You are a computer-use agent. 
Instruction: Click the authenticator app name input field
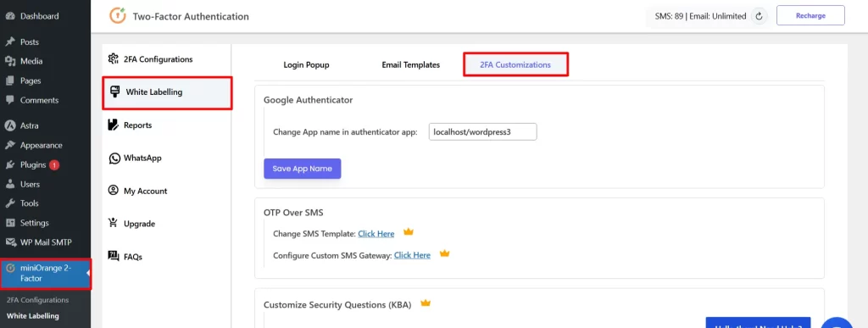pyautogui.click(x=482, y=132)
